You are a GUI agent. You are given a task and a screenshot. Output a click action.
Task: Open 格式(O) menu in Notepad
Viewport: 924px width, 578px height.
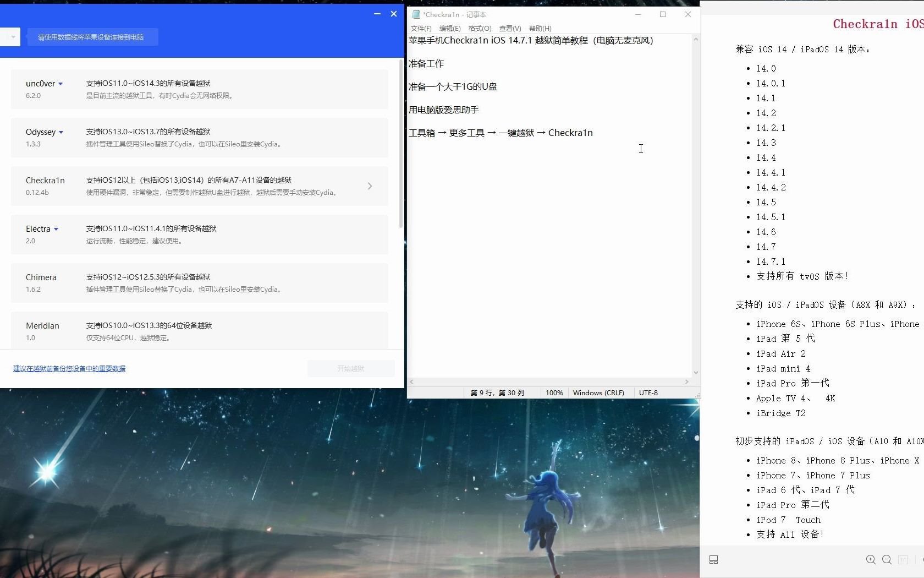pos(480,28)
